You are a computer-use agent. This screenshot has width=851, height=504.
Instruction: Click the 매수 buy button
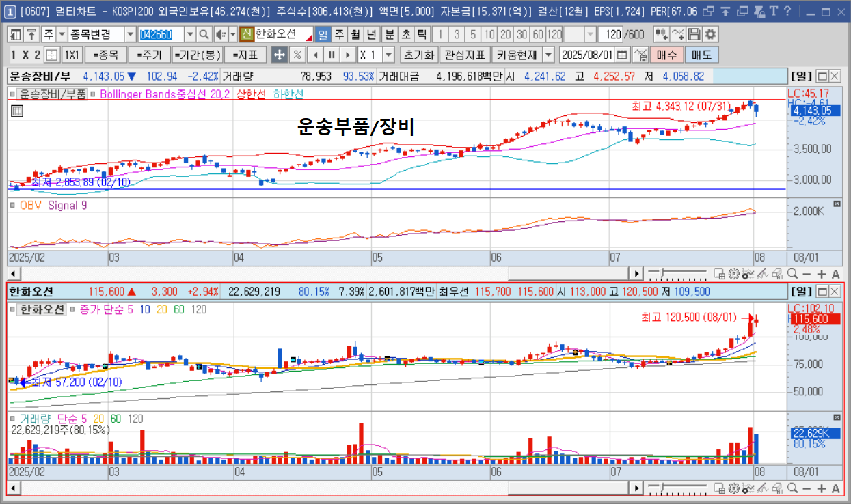666,55
